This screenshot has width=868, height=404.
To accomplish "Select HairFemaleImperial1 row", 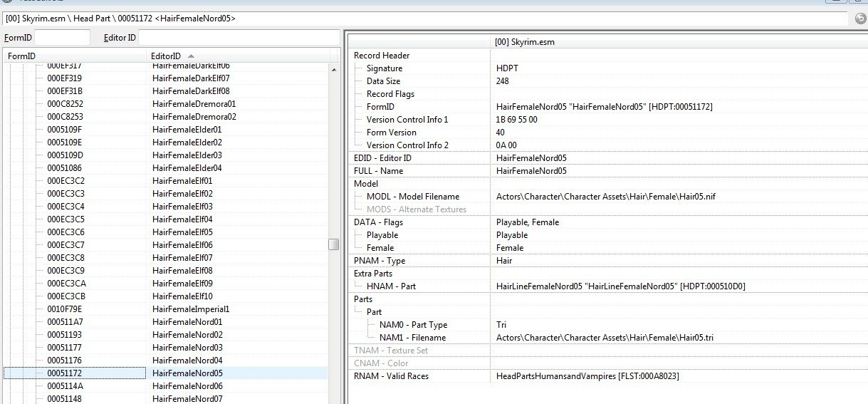I will coord(166,309).
